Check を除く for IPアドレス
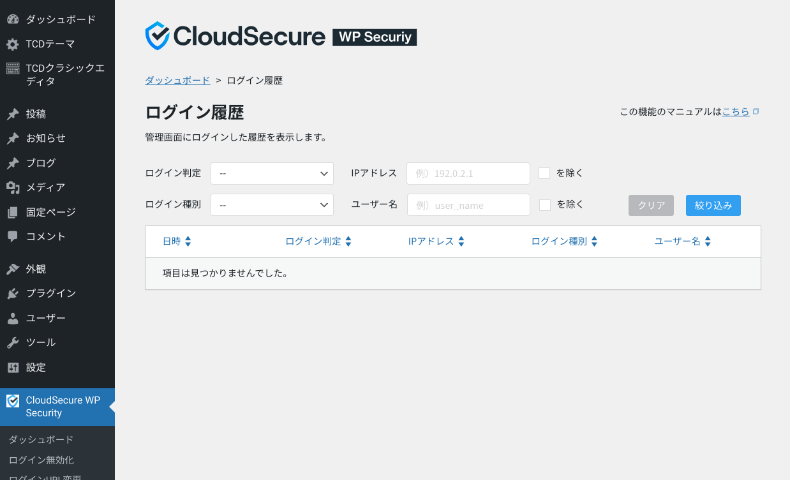 point(544,173)
